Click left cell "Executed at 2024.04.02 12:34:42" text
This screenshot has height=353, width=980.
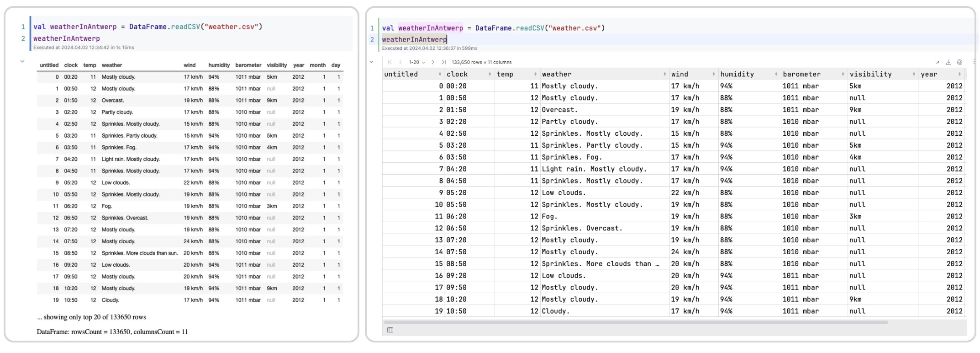point(84,47)
